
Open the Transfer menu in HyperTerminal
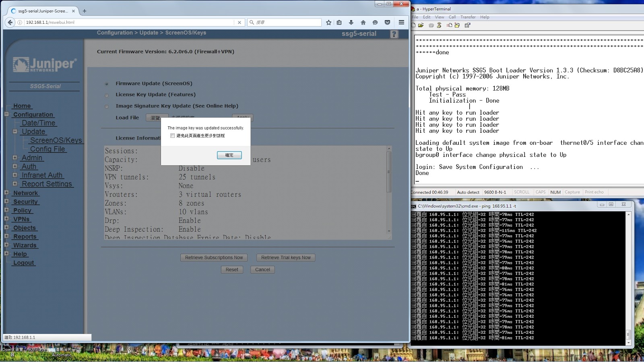[x=468, y=17]
